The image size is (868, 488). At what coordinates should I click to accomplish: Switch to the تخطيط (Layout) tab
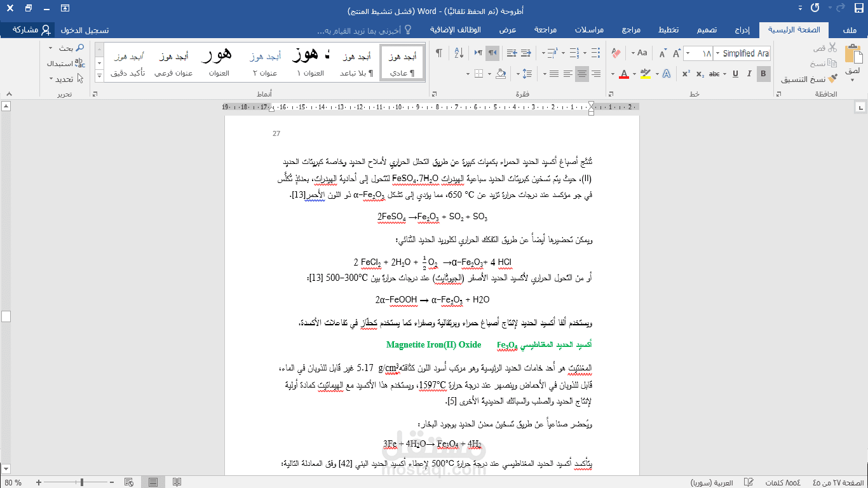[668, 30]
